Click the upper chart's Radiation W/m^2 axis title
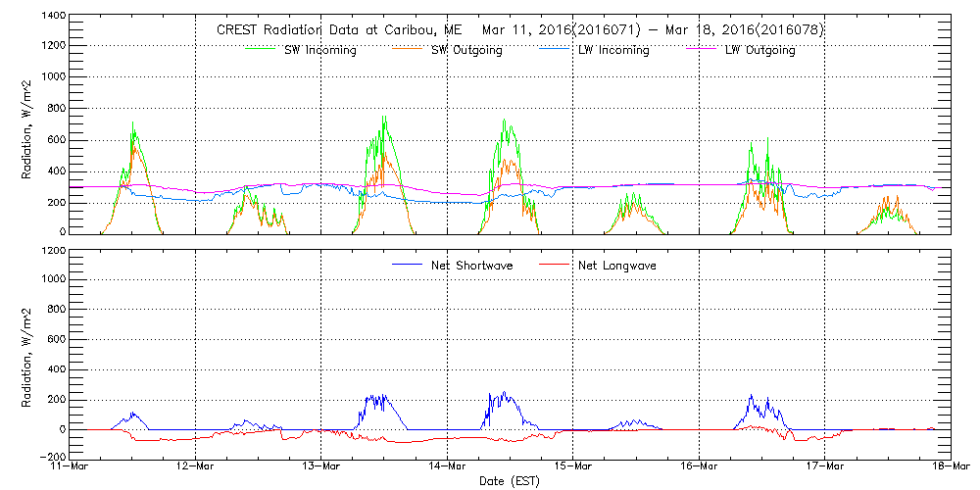This screenshot has width=980, height=490. (26, 125)
